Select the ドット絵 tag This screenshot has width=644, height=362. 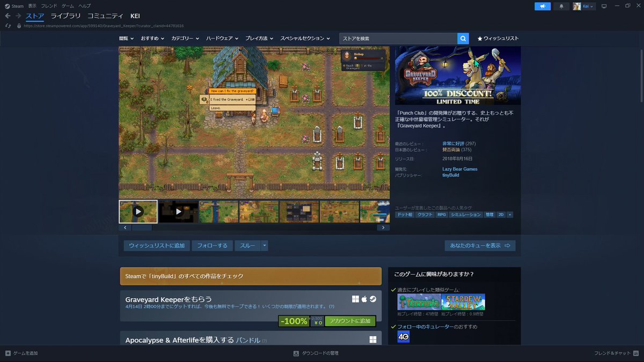[404, 215]
